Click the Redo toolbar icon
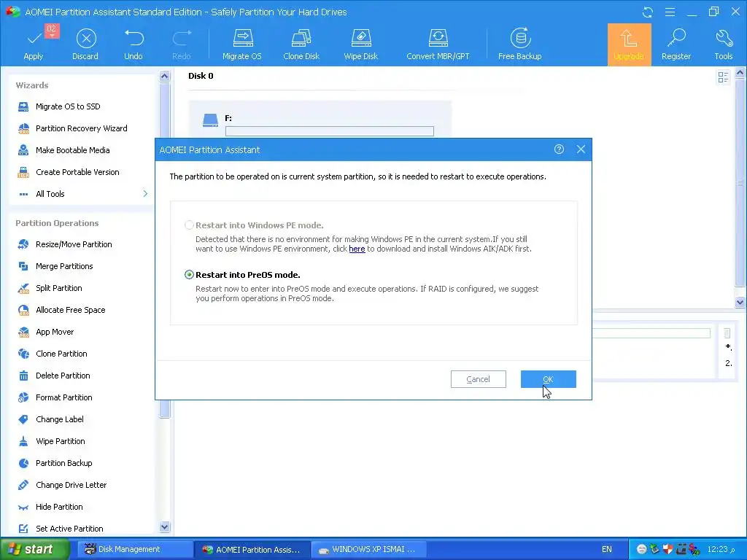This screenshot has width=747, height=560. (182, 44)
